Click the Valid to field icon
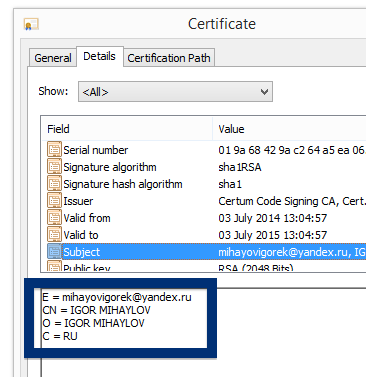 click(54, 235)
